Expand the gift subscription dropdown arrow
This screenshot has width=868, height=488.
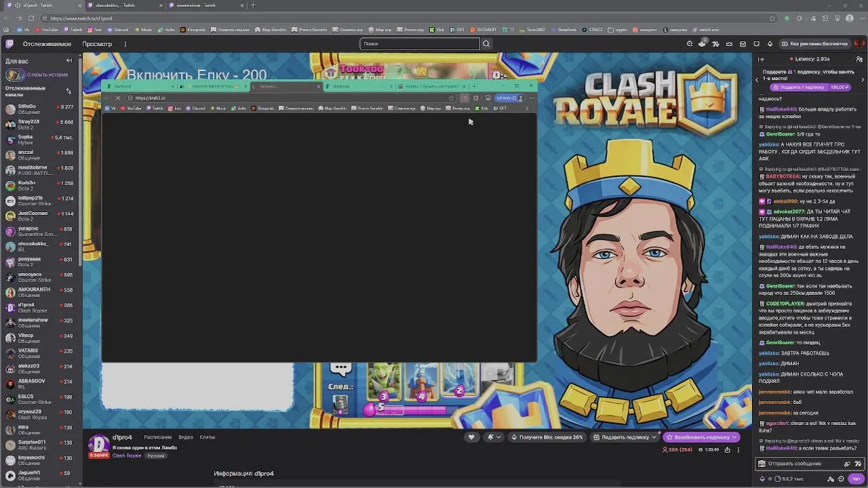pyautogui.click(x=654, y=437)
